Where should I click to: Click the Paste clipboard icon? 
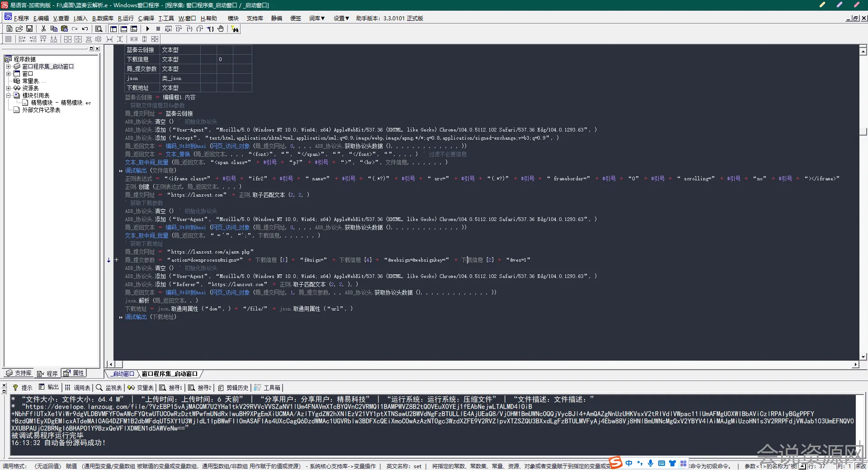pyautogui.click(x=64, y=29)
